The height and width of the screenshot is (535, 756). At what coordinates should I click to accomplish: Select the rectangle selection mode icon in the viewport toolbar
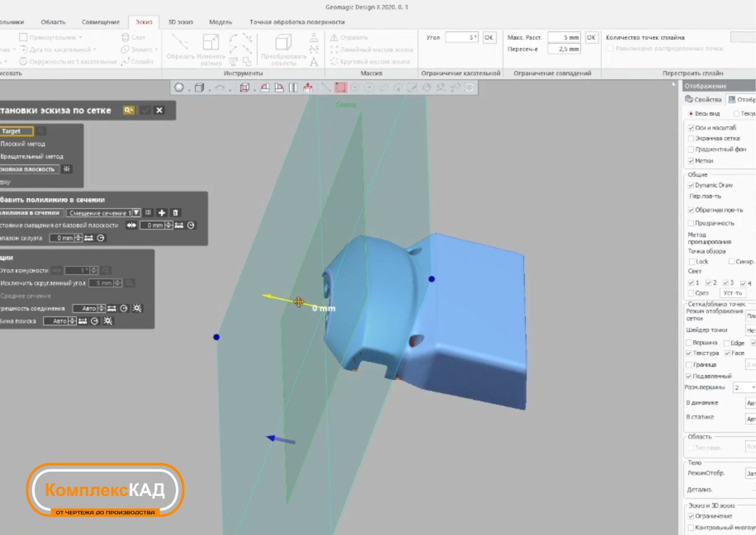(340, 87)
